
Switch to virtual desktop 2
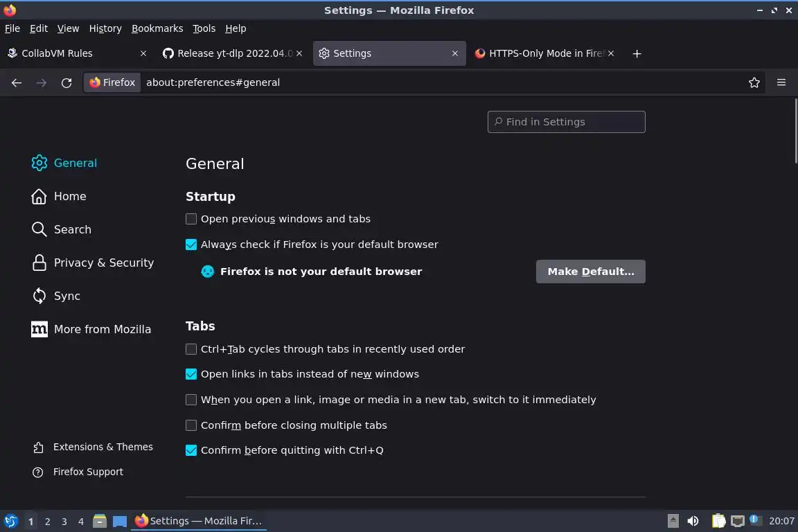[x=47, y=522]
